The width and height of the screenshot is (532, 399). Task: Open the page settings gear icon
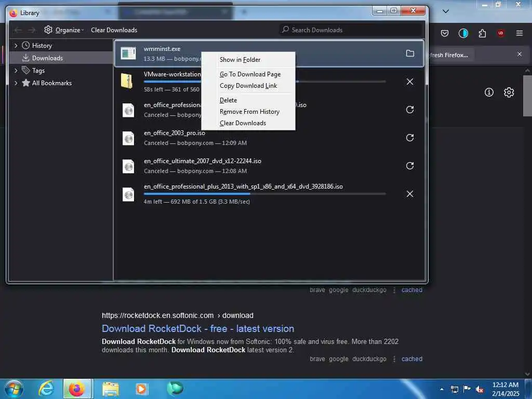coord(509,92)
